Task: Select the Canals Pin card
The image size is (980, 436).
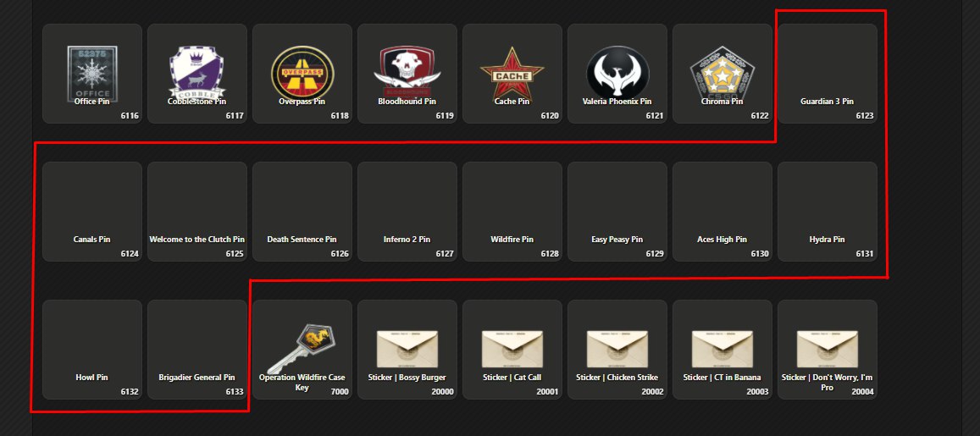Action: [x=91, y=212]
